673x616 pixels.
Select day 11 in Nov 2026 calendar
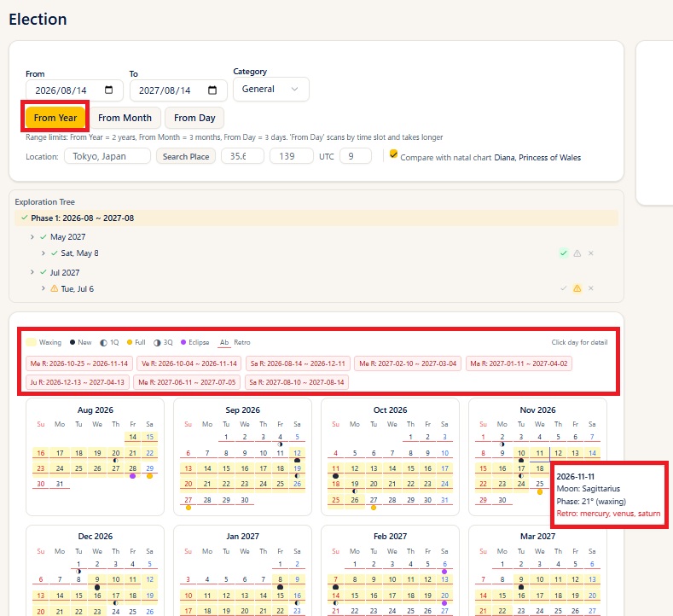pos(540,453)
